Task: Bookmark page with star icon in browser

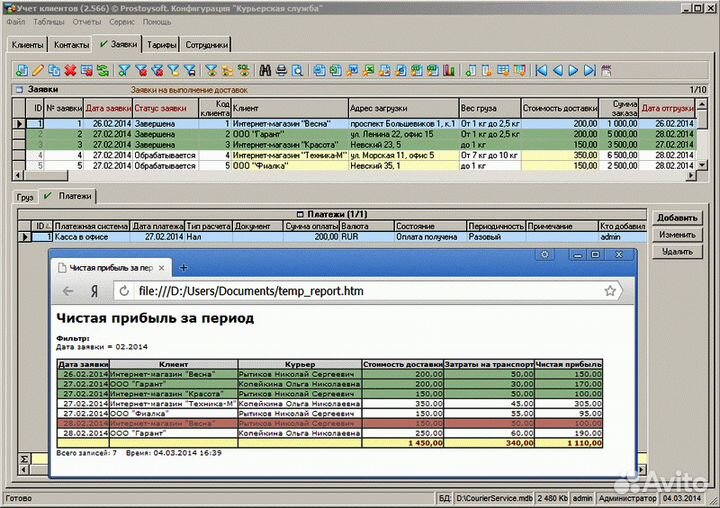Action: (x=610, y=291)
